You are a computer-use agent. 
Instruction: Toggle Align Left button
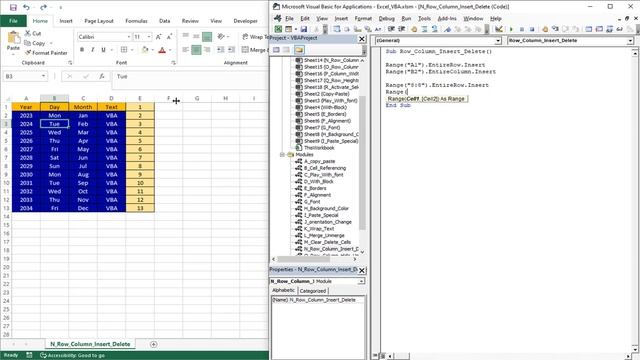pos(186,50)
